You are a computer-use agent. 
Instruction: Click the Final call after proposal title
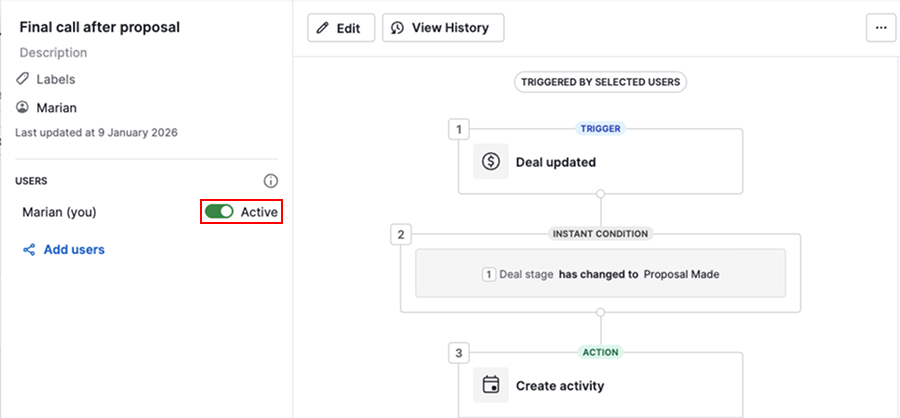[x=100, y=27]
